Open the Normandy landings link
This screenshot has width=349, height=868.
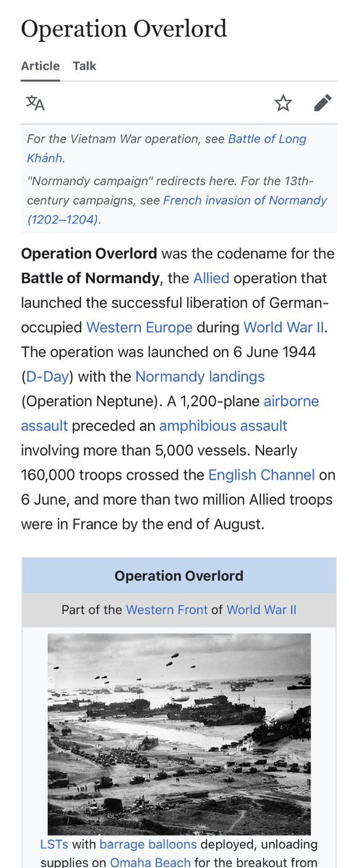tap(200, 377)
